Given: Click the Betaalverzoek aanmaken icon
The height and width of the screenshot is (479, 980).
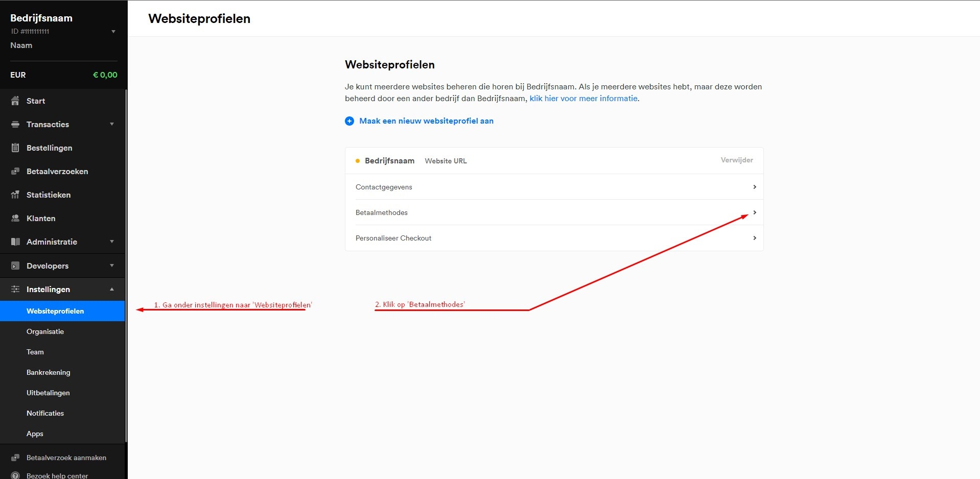Looking at the screenshot, I should [x=15, y=458].
